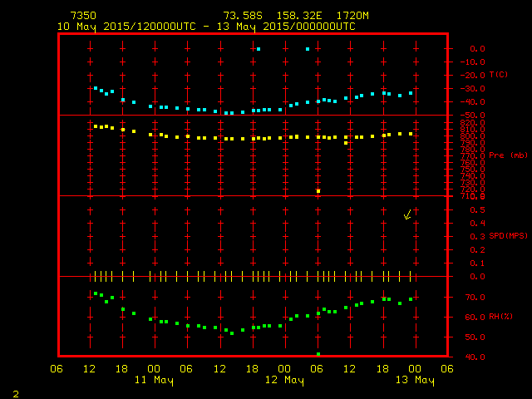Click the yellow pressure outlier near 710 mb

[x=318, y=191]
